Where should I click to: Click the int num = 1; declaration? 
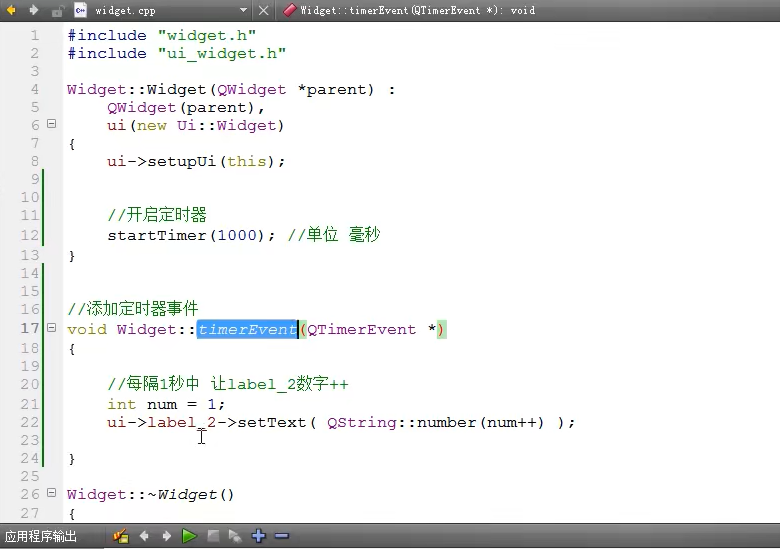166,404
